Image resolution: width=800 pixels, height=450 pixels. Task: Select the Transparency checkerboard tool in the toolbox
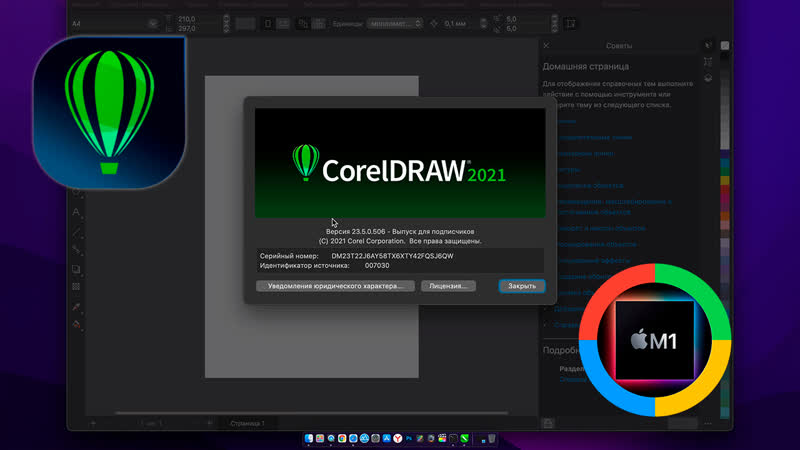click(76, 287)
